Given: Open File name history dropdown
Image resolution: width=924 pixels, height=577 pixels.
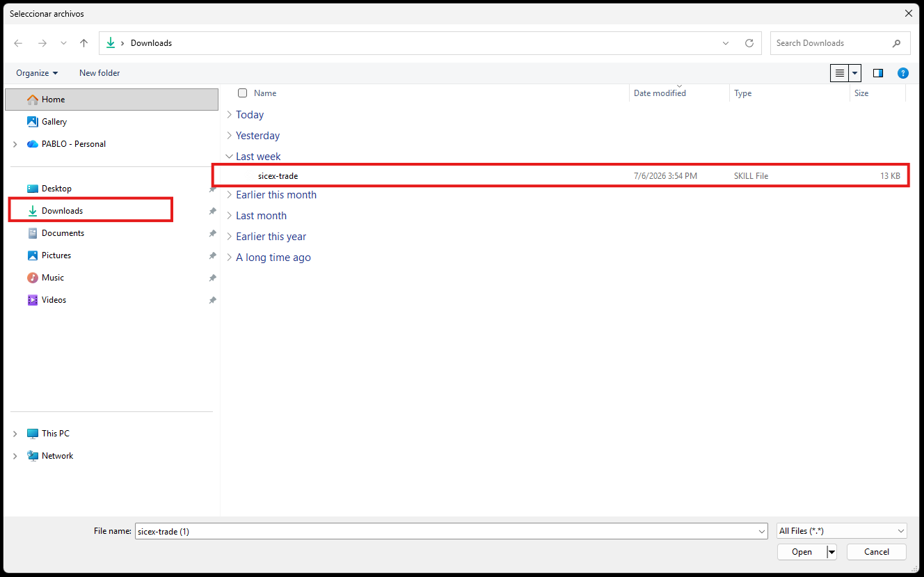Looking at the screenshot, I should (x=761, y=531).
